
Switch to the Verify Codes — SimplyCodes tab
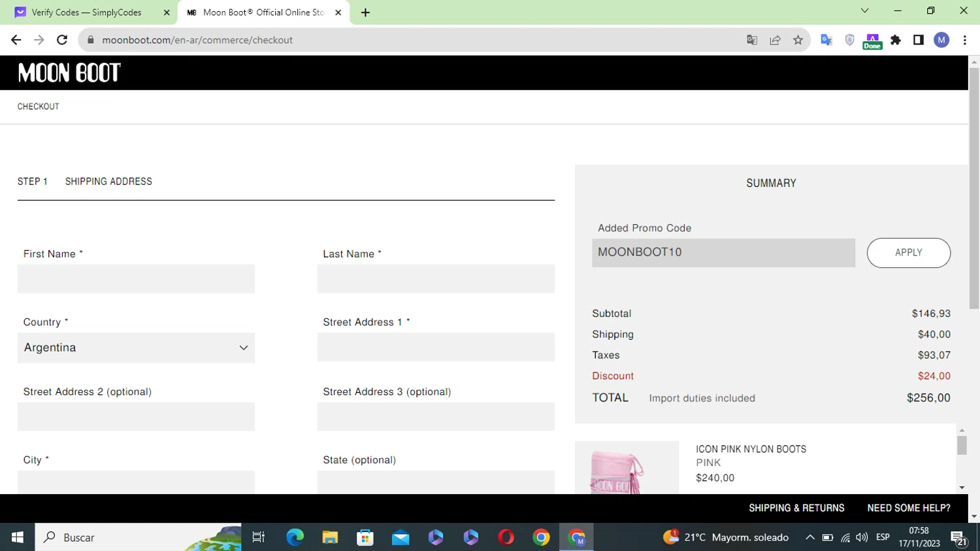point(86,12)
